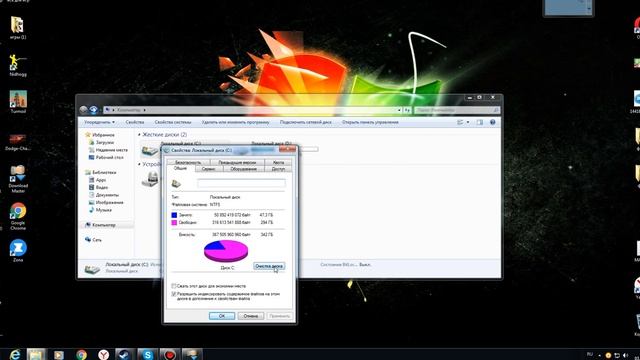
Task: Open Yandex Browser in the taskbar
Action: click(104, 355)
